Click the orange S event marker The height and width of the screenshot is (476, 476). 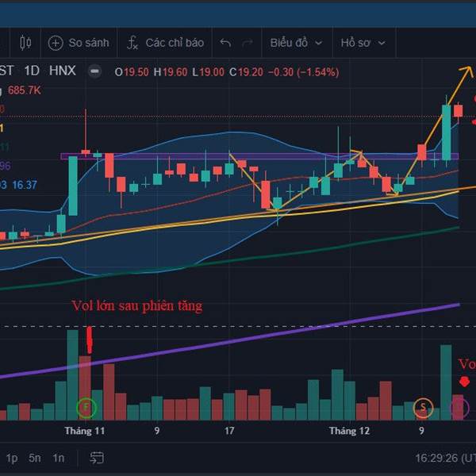pos(423,408)
